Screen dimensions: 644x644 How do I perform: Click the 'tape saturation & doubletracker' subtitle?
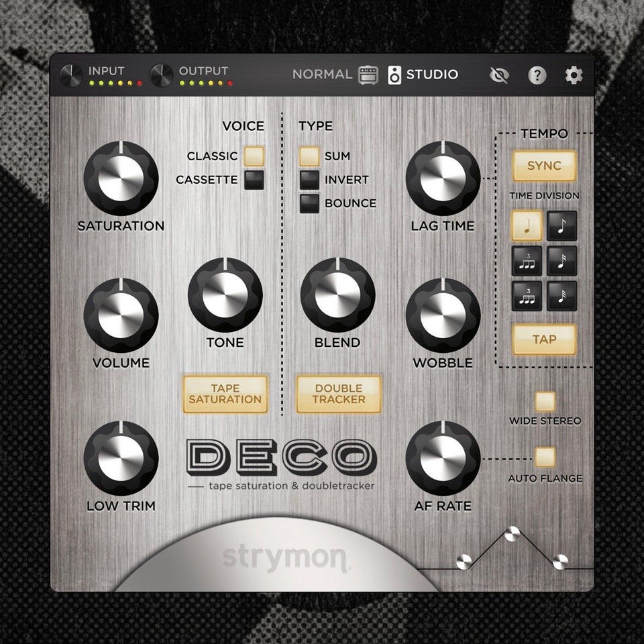[x=292, y=486]
